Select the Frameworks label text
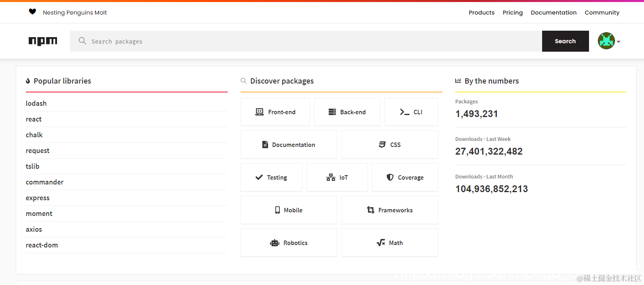 pyautogui.click(x=395, y=210)
